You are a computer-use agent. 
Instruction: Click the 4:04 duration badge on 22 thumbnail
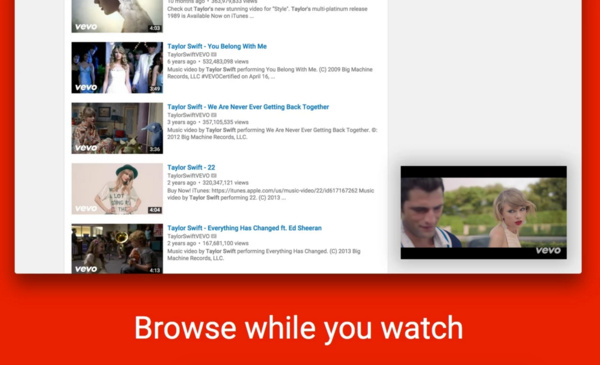point(155,210)
